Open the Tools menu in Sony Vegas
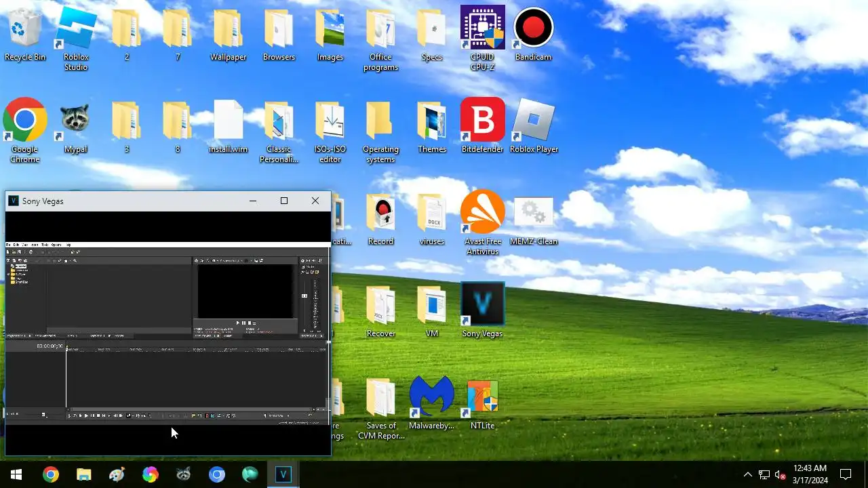 pyautogui.click(x=45, y=245)
